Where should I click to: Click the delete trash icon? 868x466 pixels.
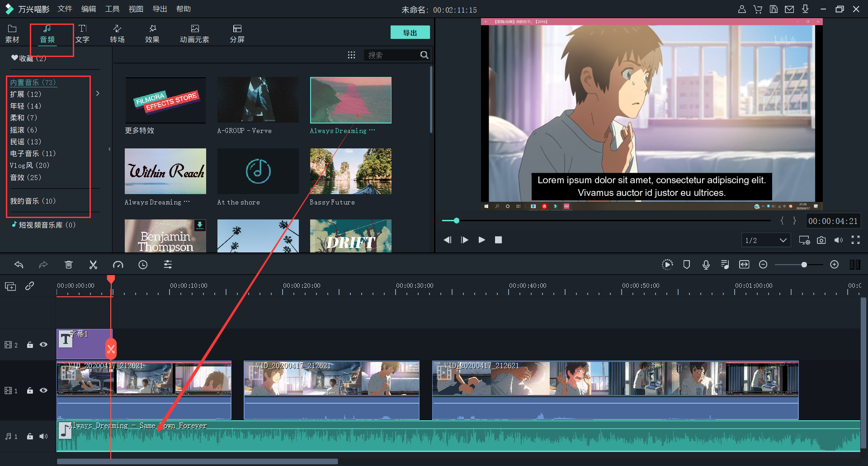(x=69, y=265)
